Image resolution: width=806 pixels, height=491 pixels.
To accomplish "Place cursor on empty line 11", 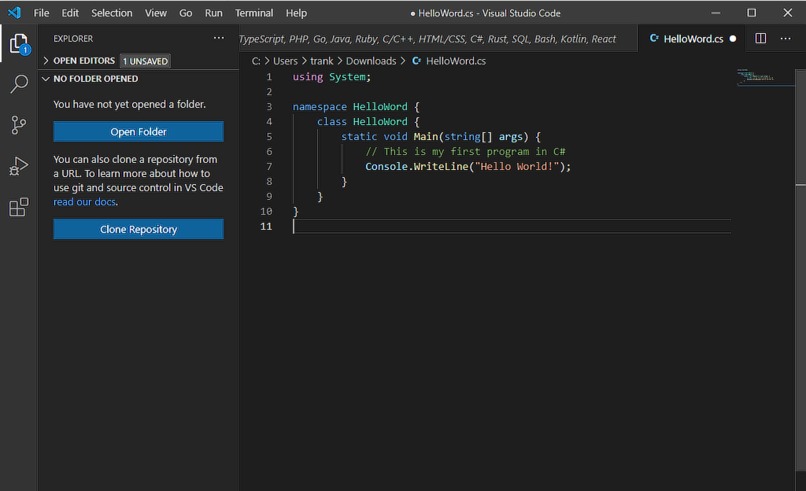I will [511, 226].
